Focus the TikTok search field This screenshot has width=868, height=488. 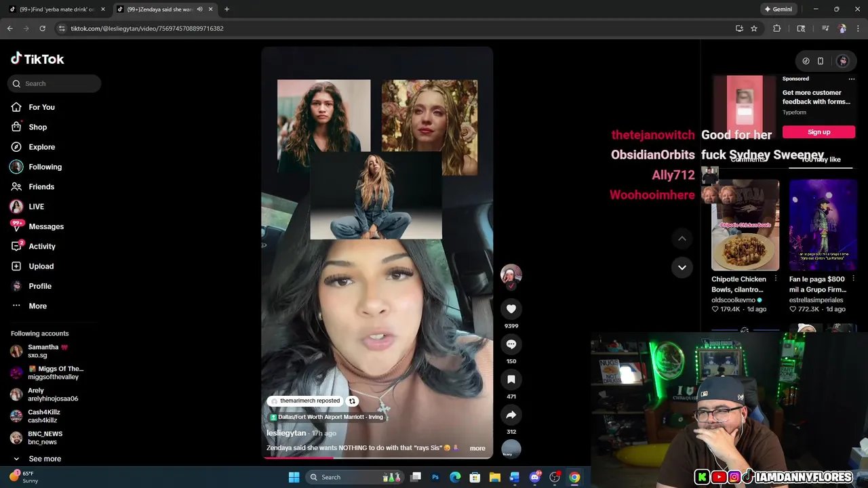coord(54,83)
